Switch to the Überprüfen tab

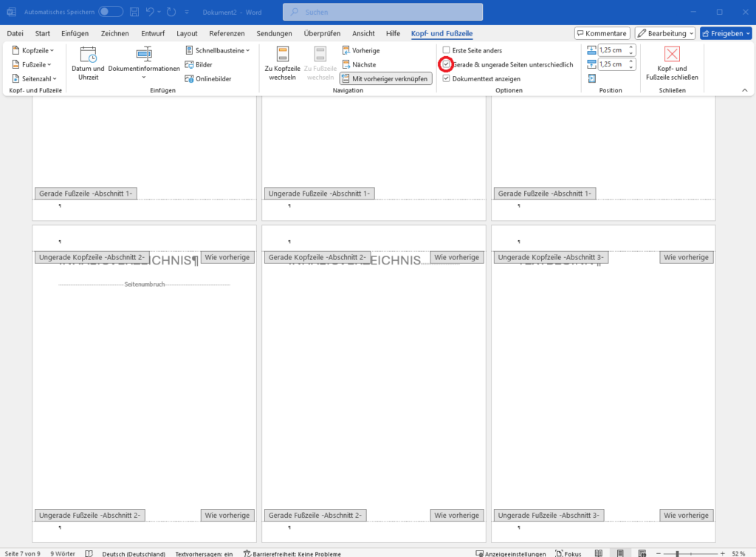tap(322, 33)
